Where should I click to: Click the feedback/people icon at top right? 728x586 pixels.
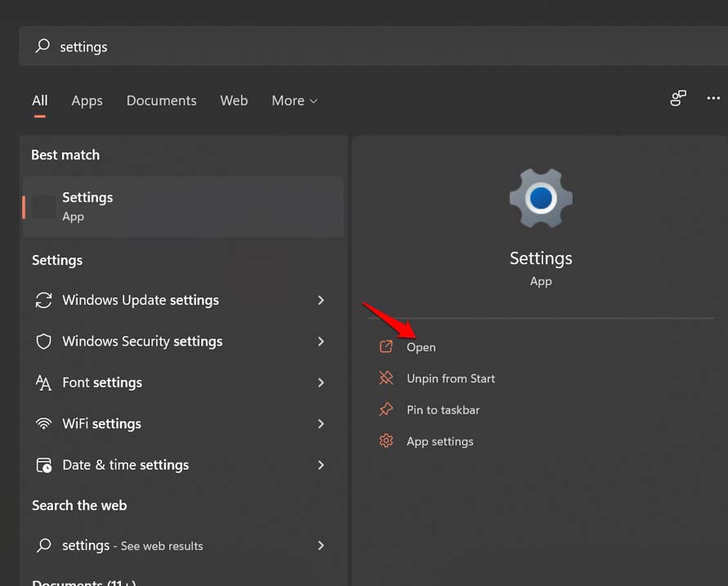tap(678, 99)
